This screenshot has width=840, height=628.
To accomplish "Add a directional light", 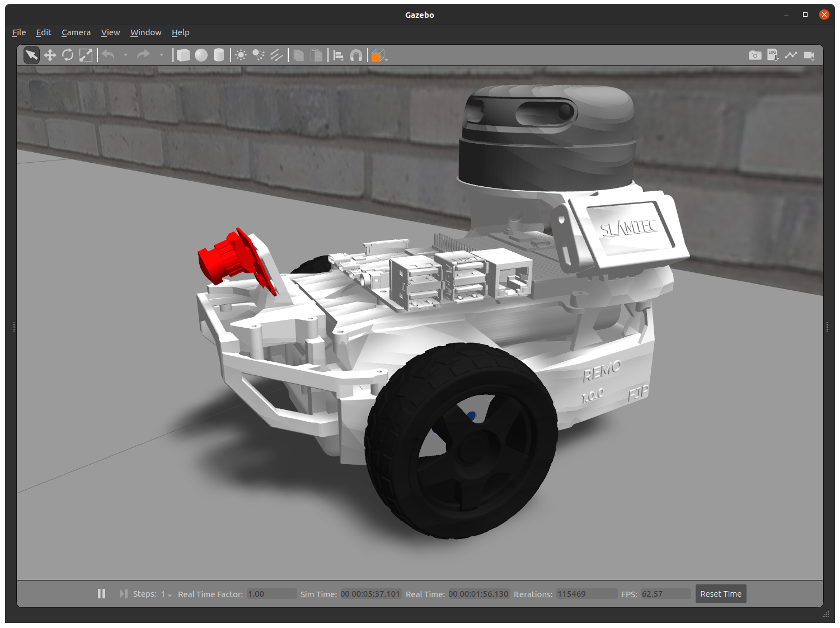I will [x=276, y=55].
